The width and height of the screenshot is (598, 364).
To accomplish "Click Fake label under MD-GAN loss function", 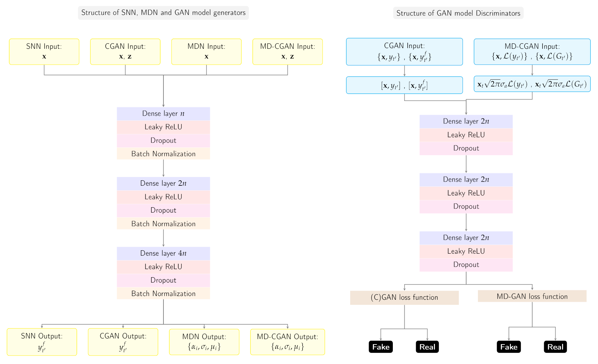I will coord(509,347).
